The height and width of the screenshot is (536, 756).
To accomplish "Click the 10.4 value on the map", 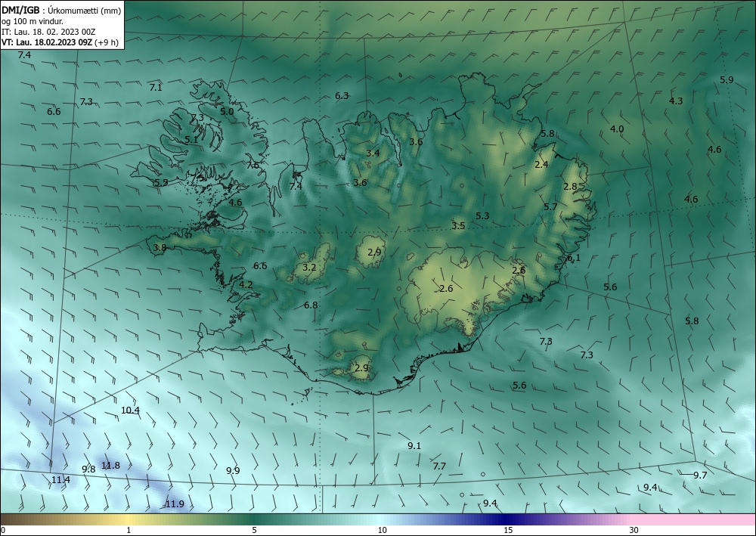I will pos(130,411).
